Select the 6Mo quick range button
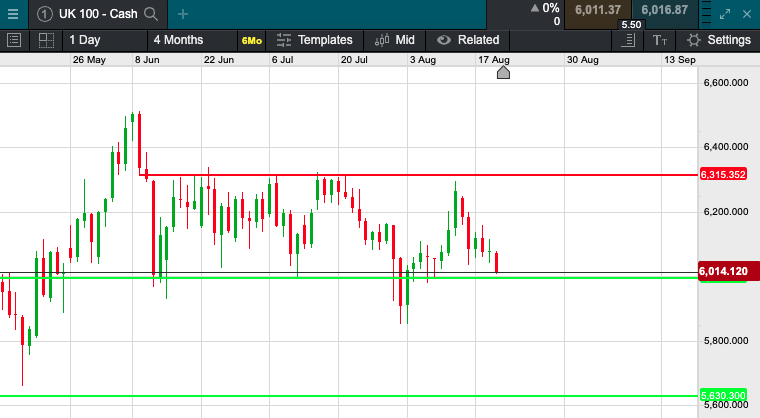The height and width of the screenshot is (418, 760). tap(252, 41)
